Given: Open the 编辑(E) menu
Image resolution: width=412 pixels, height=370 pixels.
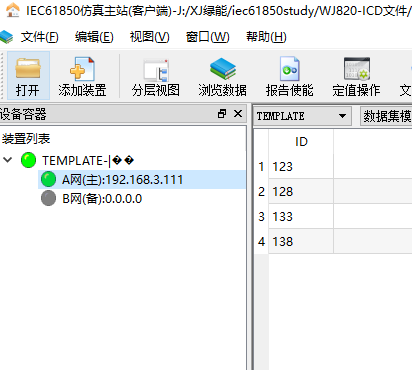Looking at the screenshot, I should (94, 37).
